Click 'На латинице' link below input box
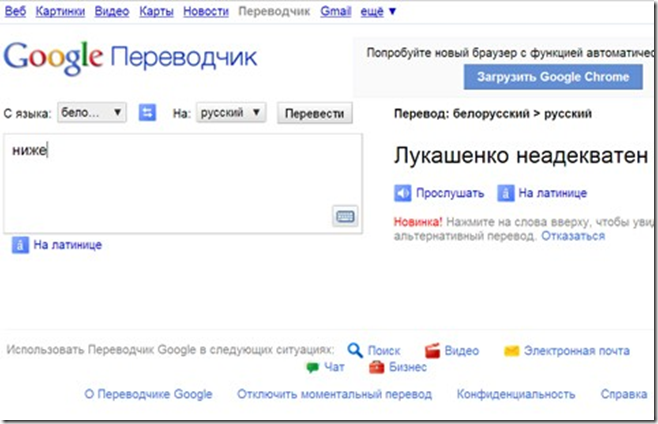This screenshot has height=424, width=658. pos(68,245)
